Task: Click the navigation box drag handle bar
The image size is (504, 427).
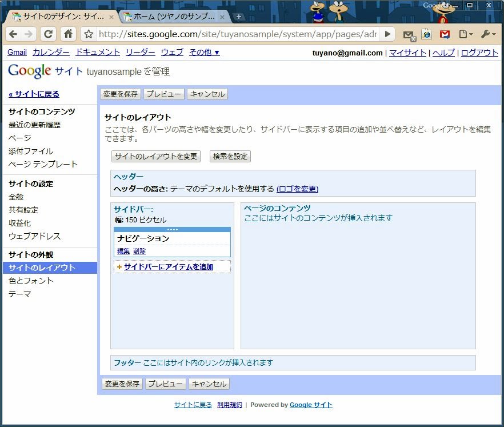Action: point(172,229)
